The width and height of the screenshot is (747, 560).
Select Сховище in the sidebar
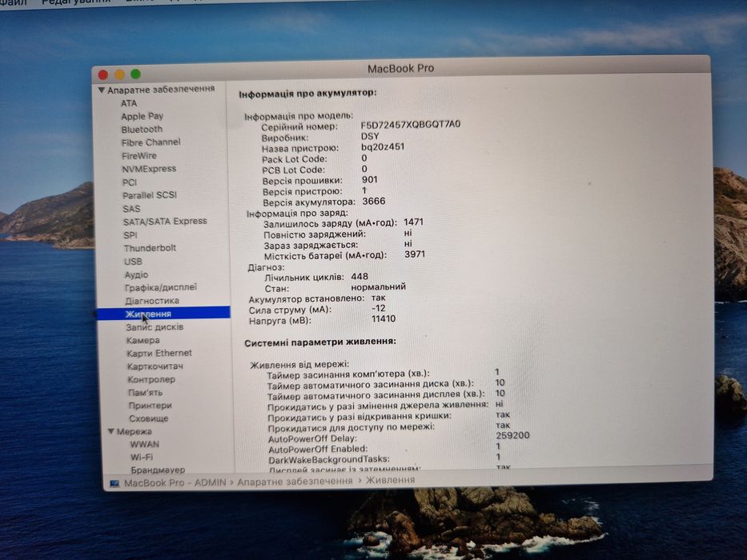(149, 418)
